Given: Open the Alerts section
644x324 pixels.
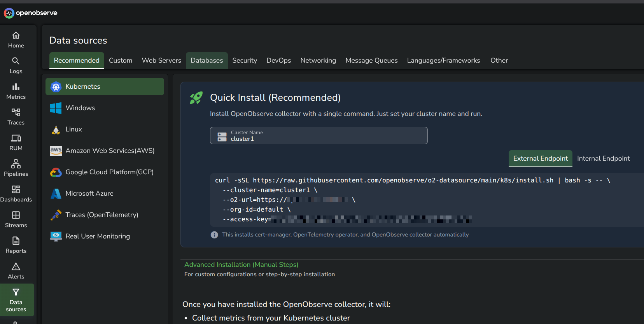Looking at the screenshot, I should (x=16, y=271).
